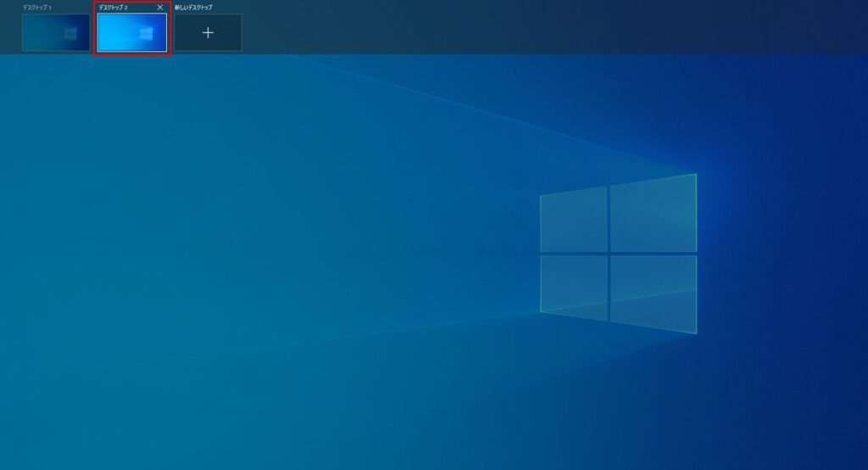Click the デスクトップ 1 label text

tap(37, 8)
